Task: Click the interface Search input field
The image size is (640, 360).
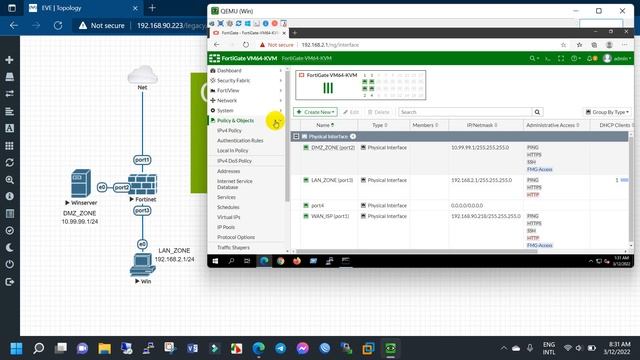Action: pyautogui.click(x=465, y=112)
